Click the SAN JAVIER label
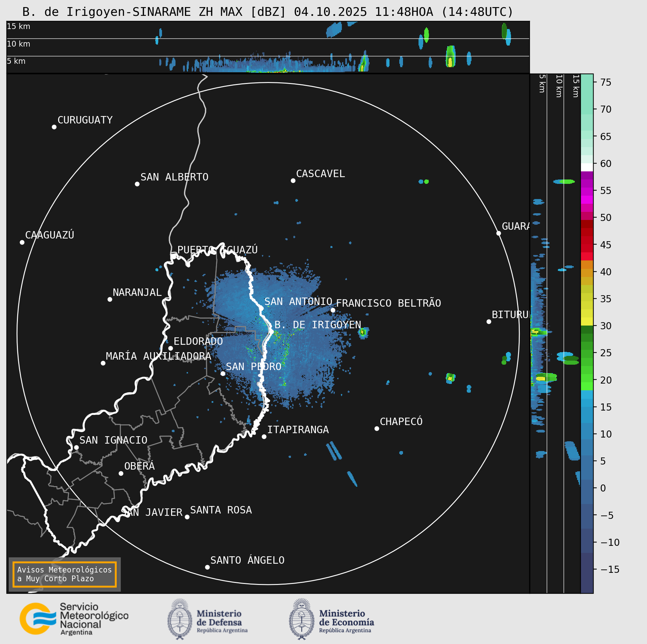 click(x=152, y=512)
